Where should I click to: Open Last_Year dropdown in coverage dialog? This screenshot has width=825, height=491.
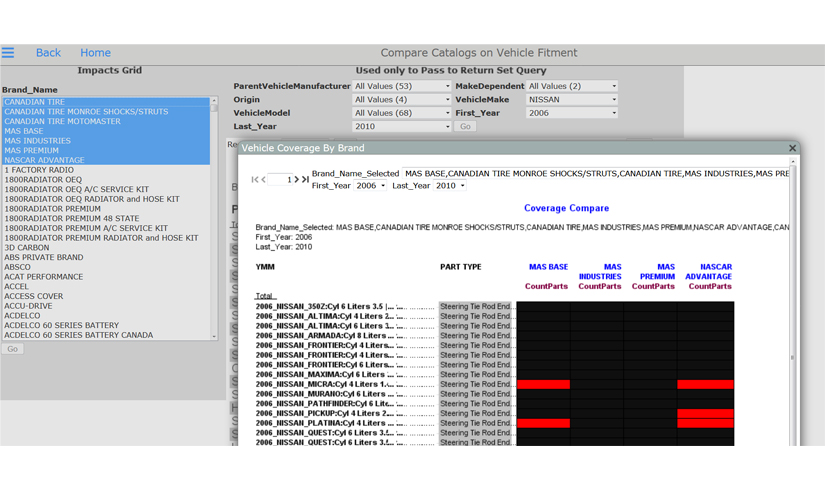click(450, 186)
